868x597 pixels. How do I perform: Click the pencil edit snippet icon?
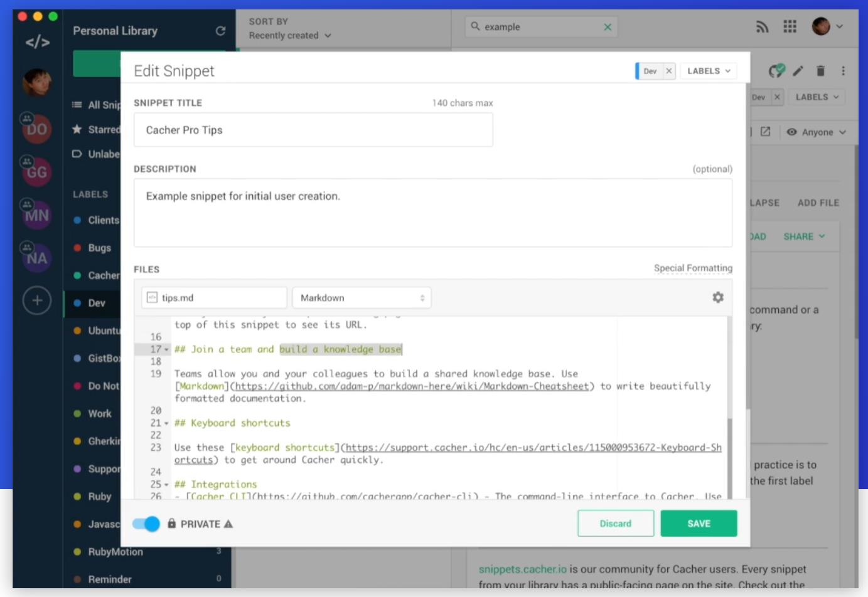[798, 71]
